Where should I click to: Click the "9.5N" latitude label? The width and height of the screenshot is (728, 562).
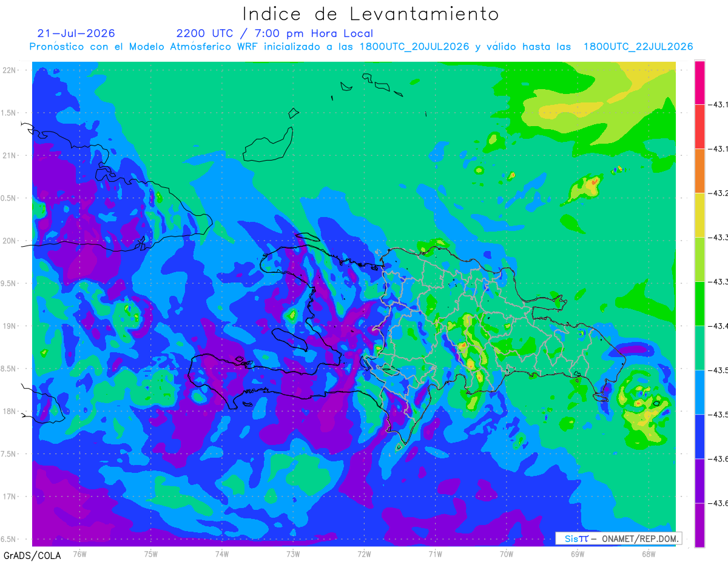(x=8, y=283)
